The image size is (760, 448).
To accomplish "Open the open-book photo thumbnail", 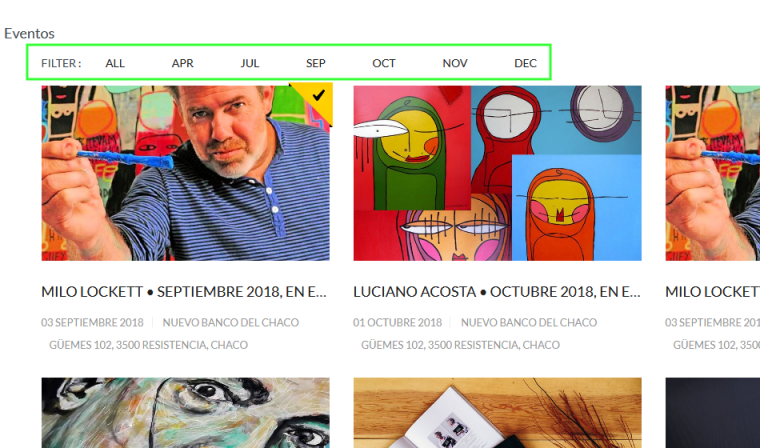I will coord(497,413).
